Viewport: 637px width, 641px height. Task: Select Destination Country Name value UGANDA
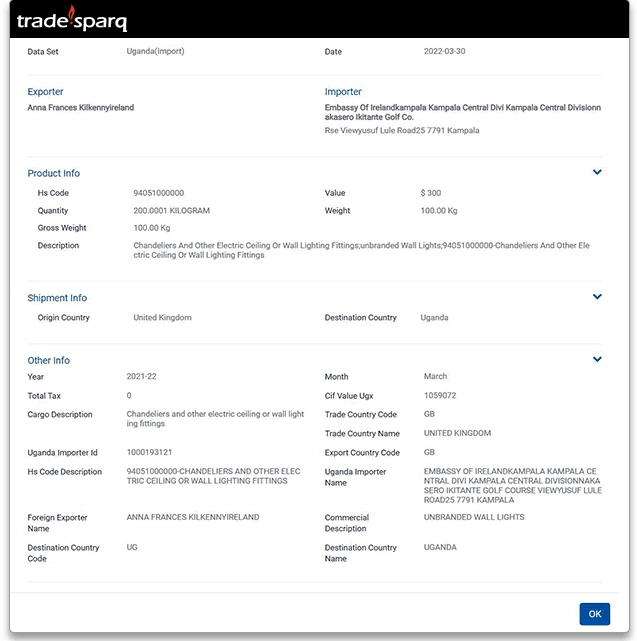pos(440,547)
